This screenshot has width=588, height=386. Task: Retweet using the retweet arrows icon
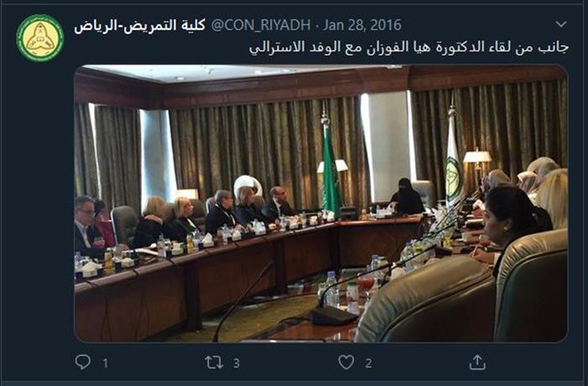pyautogui.click(x=214, y=363)
